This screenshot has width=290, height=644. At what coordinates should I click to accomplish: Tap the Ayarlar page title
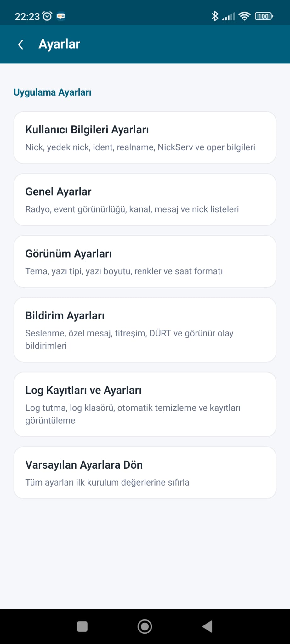click(x=59, y=45)
